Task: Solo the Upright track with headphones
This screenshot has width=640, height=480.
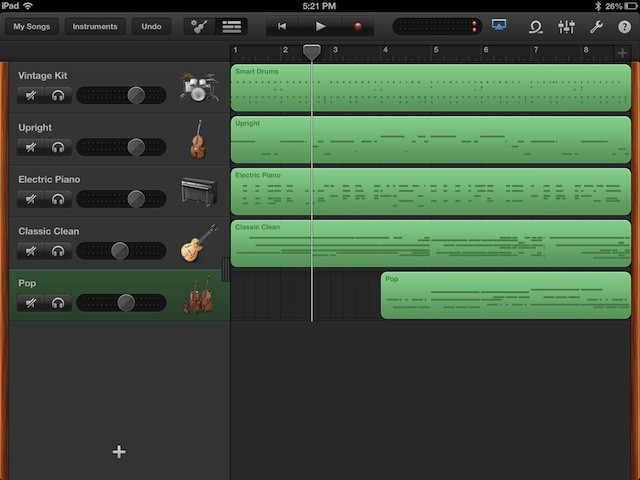Action: [58, 147]
